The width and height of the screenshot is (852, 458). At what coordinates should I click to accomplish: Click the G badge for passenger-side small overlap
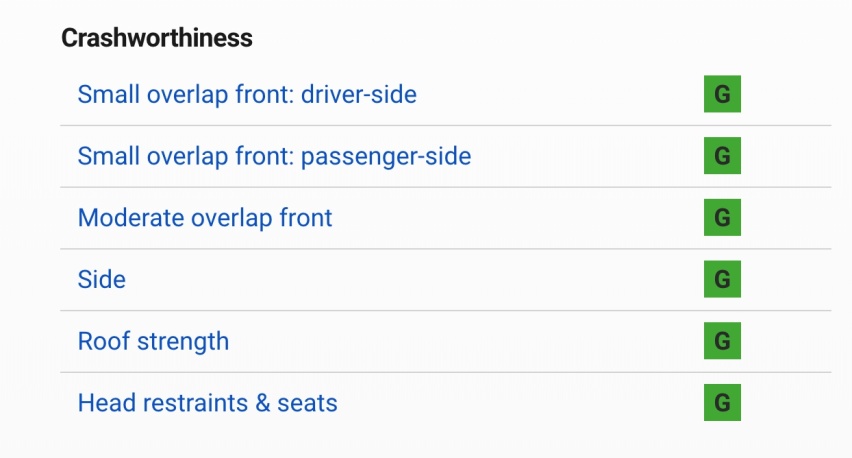point(722,155)
